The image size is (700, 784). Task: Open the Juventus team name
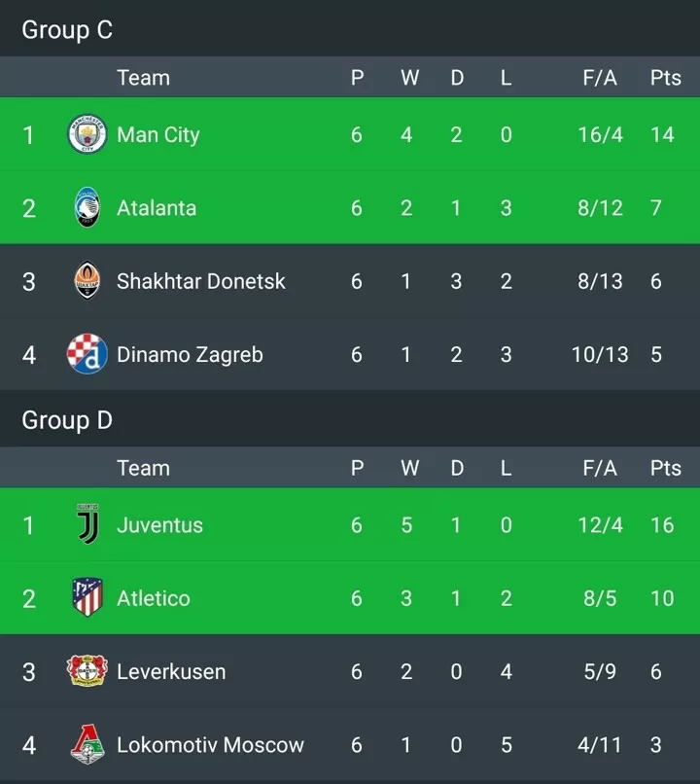(x=159, y=525)
